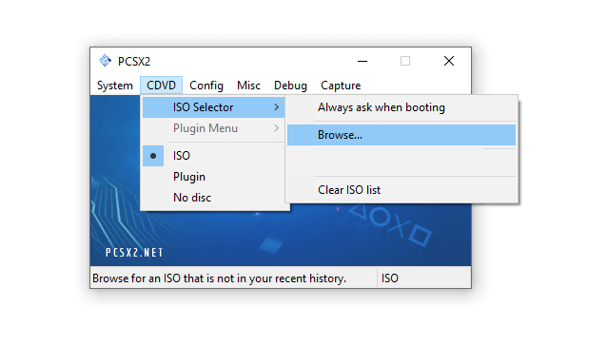This screenshot has height=364, width=607.
Task: Select the No disc option
Action: pos(214,198)
